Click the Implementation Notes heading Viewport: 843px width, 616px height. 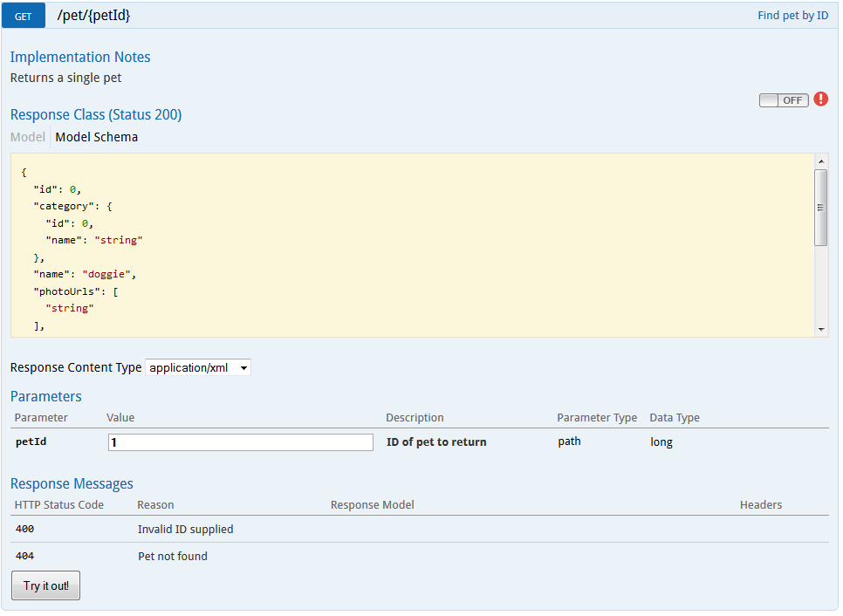click(80, 58)
